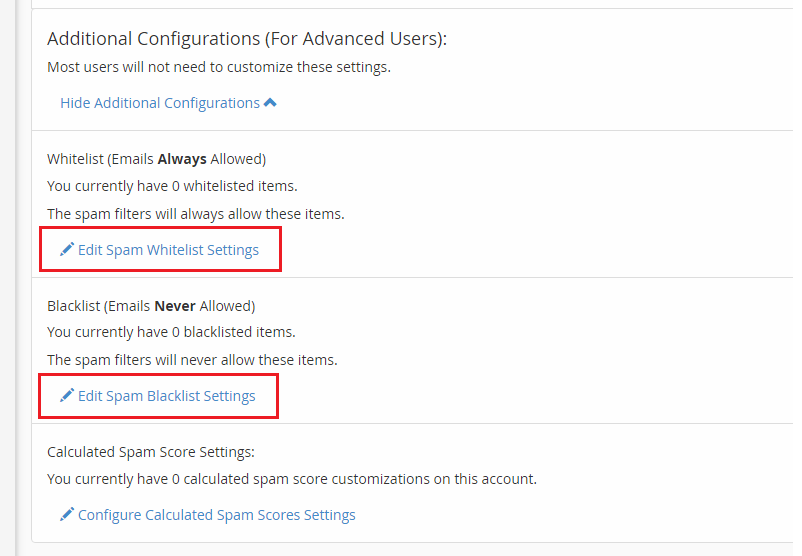Click the pencil icon beside Configure Calculated Spam Scores
Viewport: 802px width, 556px height.
pos(66,514)
